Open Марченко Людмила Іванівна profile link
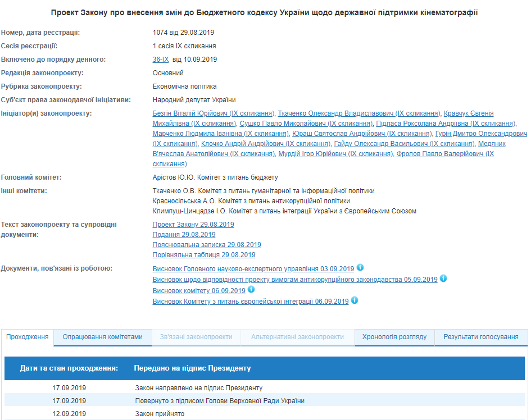Viewport: 531px width, 420px height. pyautogui.click(x=220, y=134)
